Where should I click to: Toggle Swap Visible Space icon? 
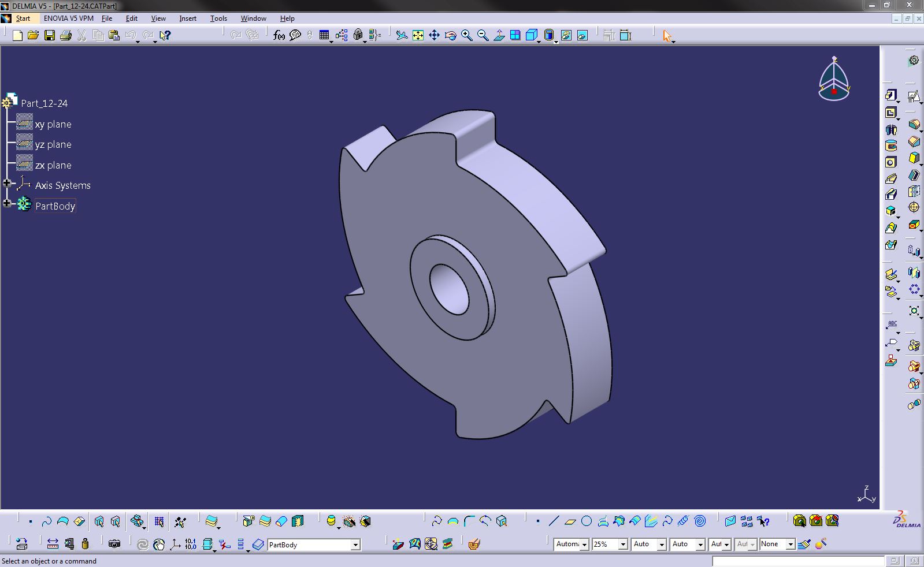(x=582, y=36)
